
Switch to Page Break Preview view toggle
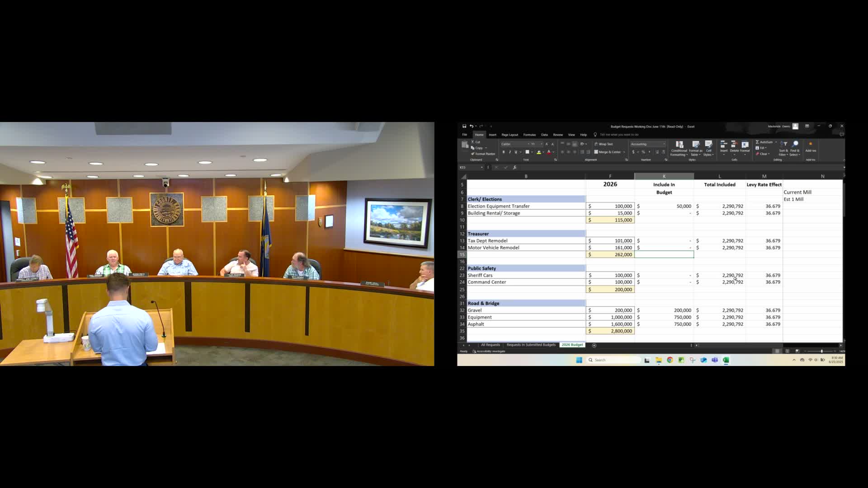click(798, 351)
